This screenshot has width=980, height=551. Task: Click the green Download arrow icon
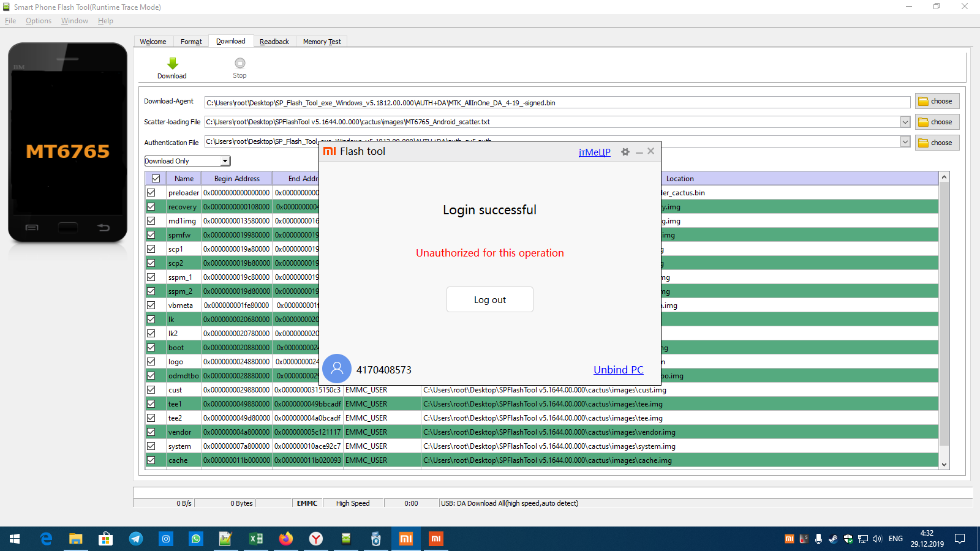(x=172, y=63)
